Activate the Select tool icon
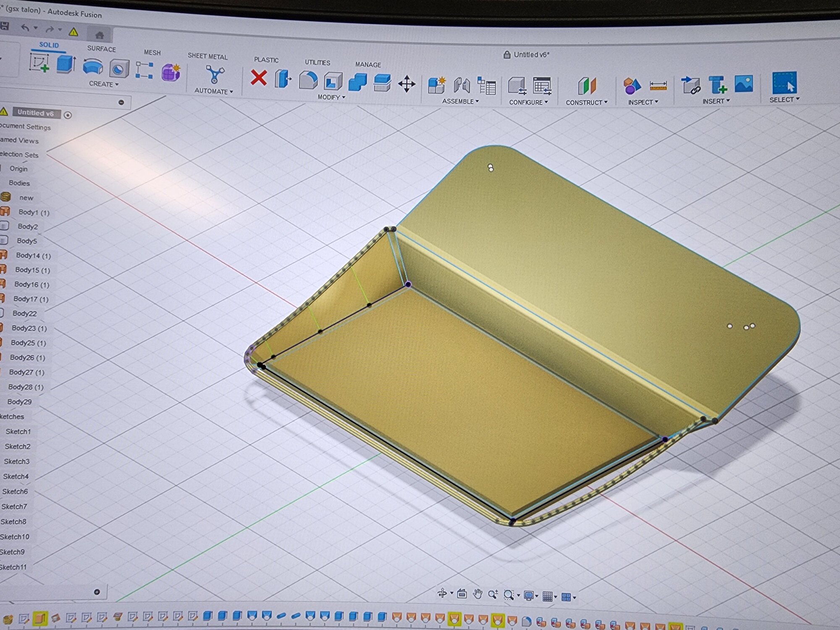840x630 pixels. click(784, 83)
